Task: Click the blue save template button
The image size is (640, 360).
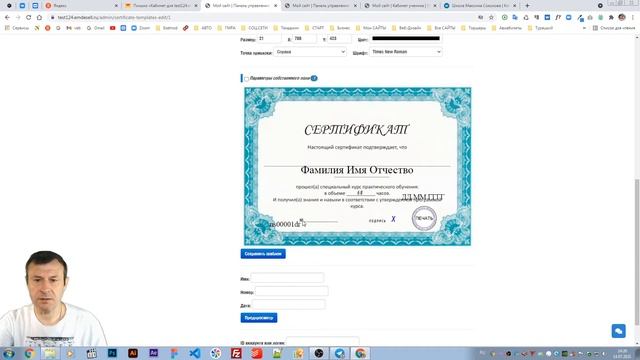Action: coord(263,253)
